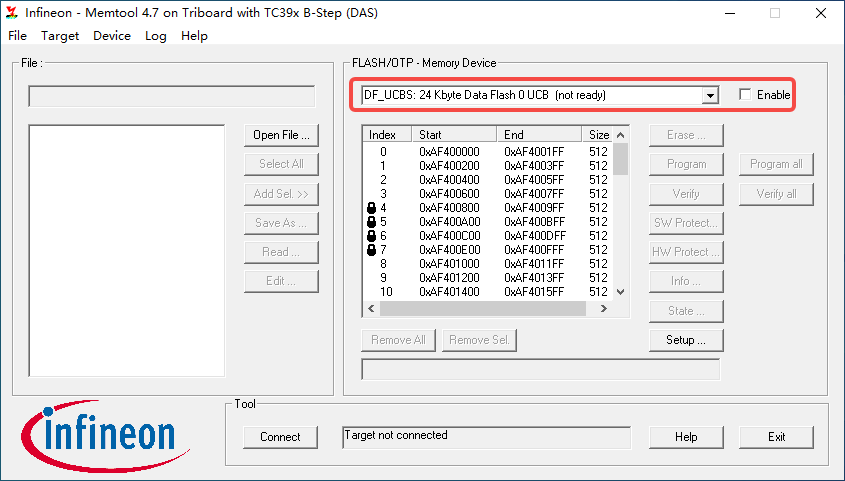Click the empty file contents list box
Image resolution: width=845 pixels, height=481 pixels.
127,251
